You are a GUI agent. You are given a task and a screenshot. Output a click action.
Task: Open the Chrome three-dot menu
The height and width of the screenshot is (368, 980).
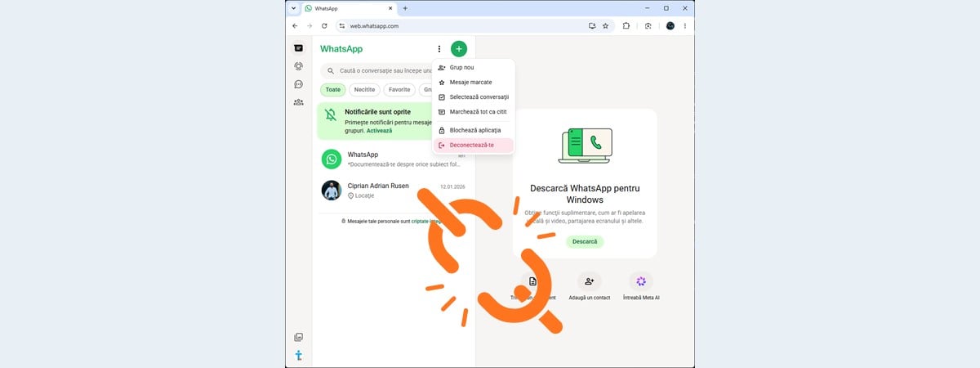(684, 26)
